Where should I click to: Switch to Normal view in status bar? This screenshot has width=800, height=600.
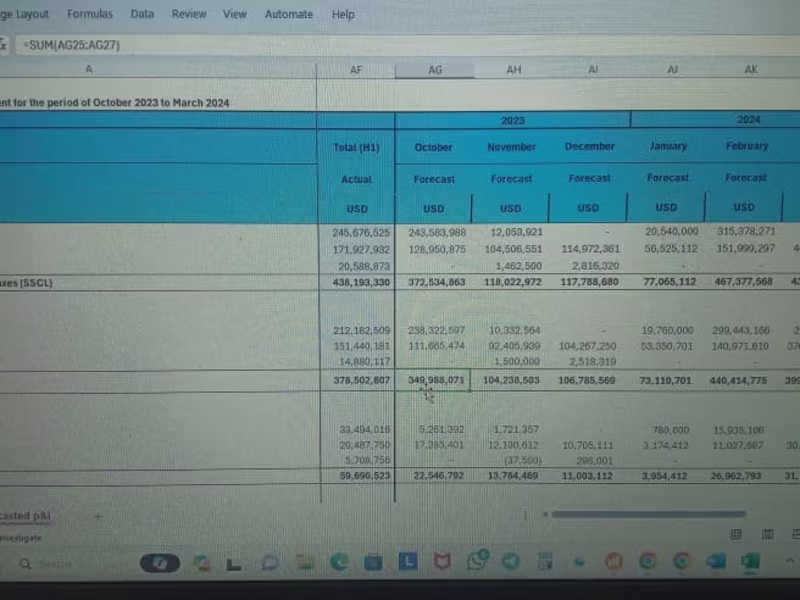736,534
